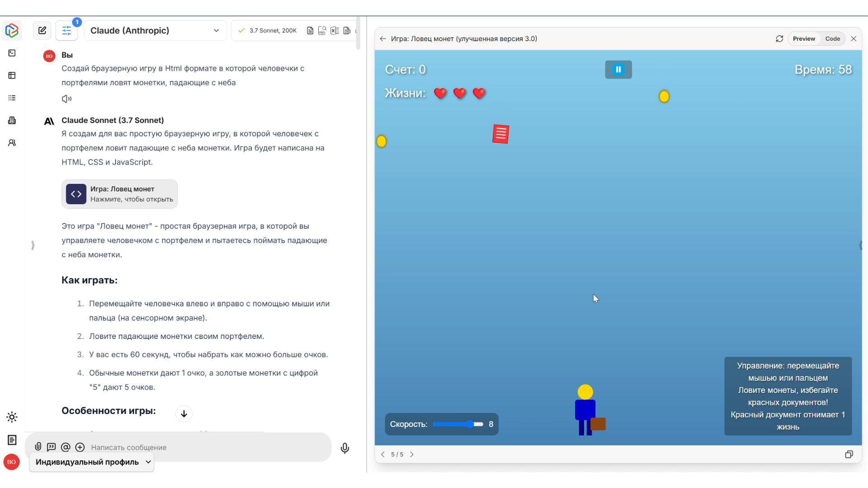Click the new chat edit icon
This screenshot has height=488, width=868.
42,30
